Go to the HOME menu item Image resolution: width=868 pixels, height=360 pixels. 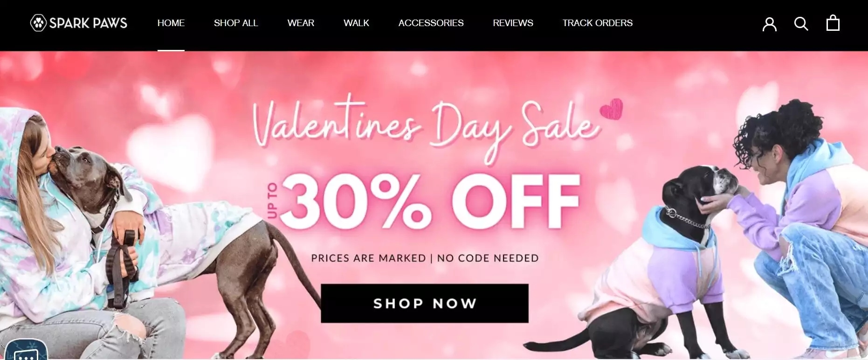[171, 23]
